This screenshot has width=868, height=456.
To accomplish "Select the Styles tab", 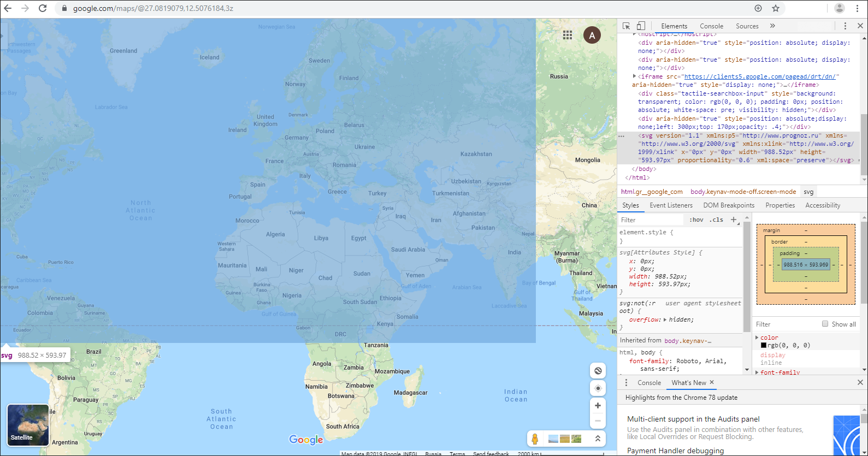I will (630, 205).
